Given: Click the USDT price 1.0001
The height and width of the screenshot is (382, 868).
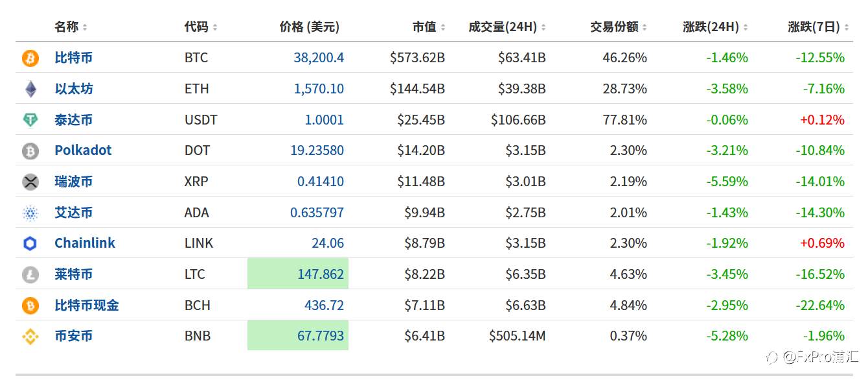Looking at the screenshot, I should pos(325,120).
